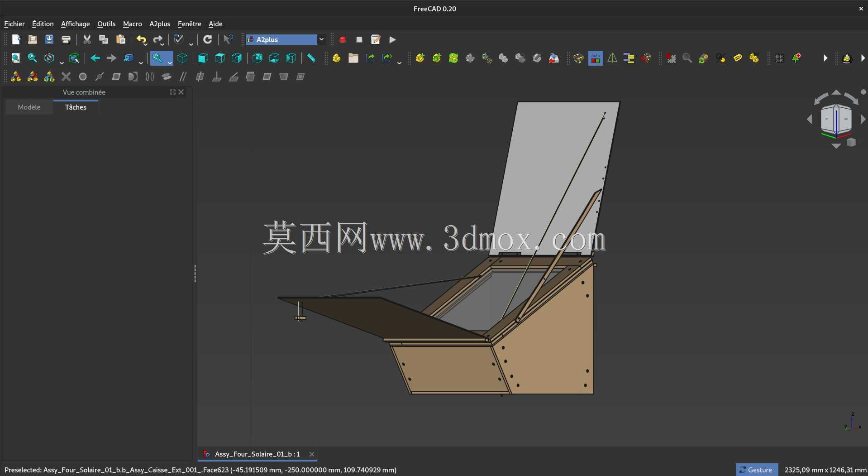
Task: Expand the undo history dropdown arrow
Action: [x=145, y=44]
